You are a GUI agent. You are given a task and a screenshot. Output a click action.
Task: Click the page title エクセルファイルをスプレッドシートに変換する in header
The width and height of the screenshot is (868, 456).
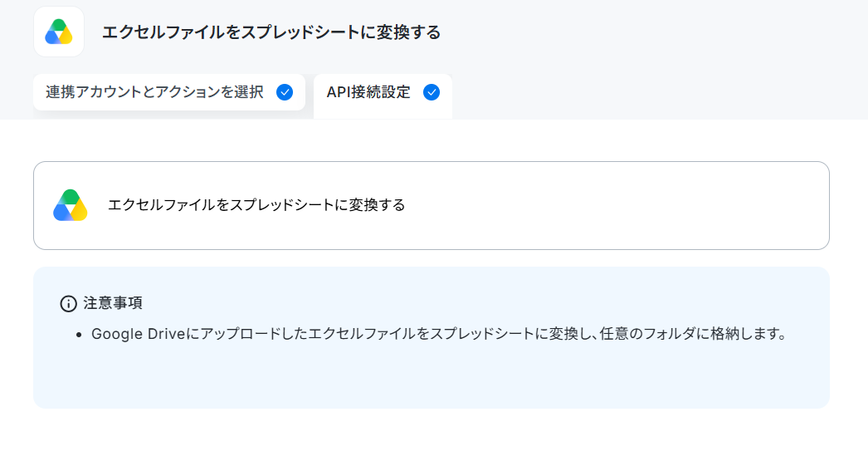point(271,32)
